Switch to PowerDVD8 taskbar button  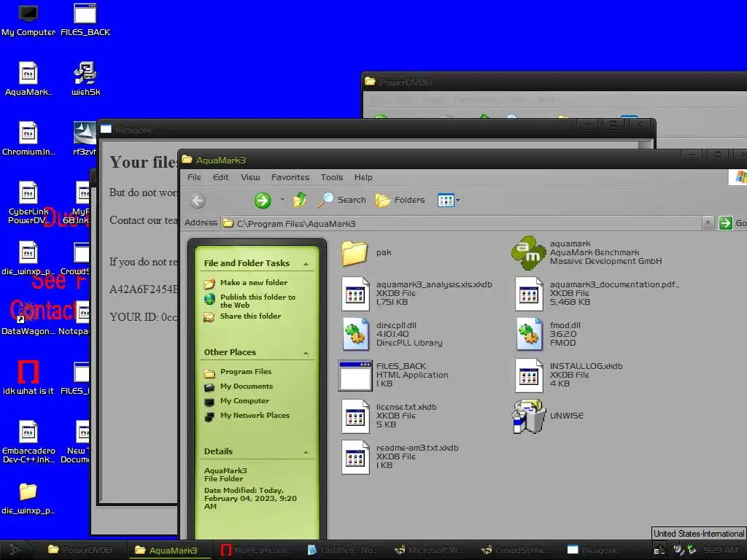pyautogui.click(x=80, y=550)
